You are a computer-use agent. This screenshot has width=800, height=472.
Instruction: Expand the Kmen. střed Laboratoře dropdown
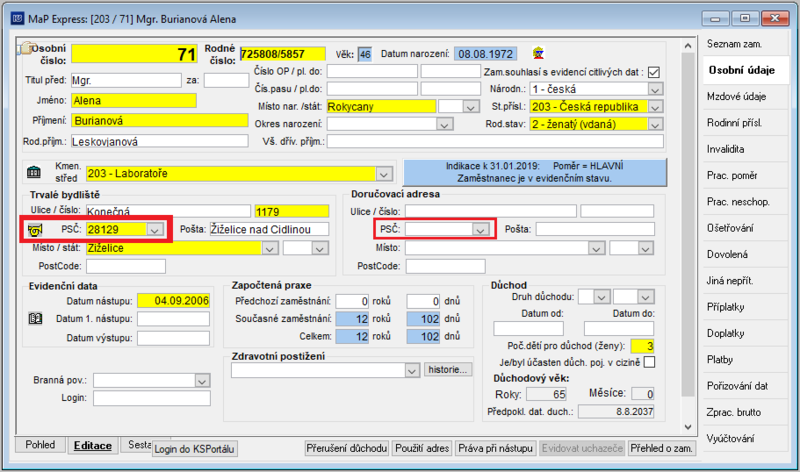point(384,174)
